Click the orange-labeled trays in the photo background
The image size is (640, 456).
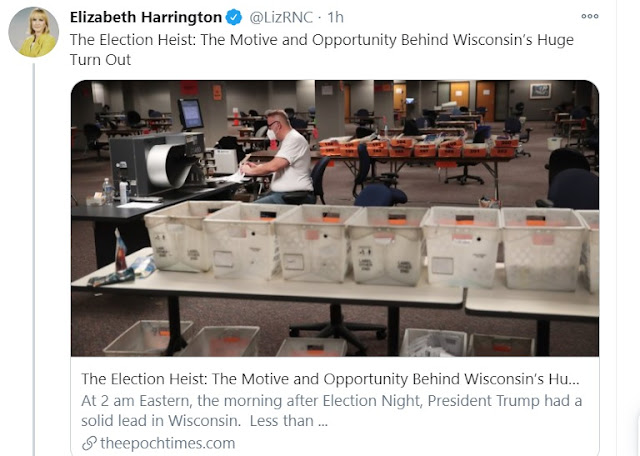tap(418, 148)
